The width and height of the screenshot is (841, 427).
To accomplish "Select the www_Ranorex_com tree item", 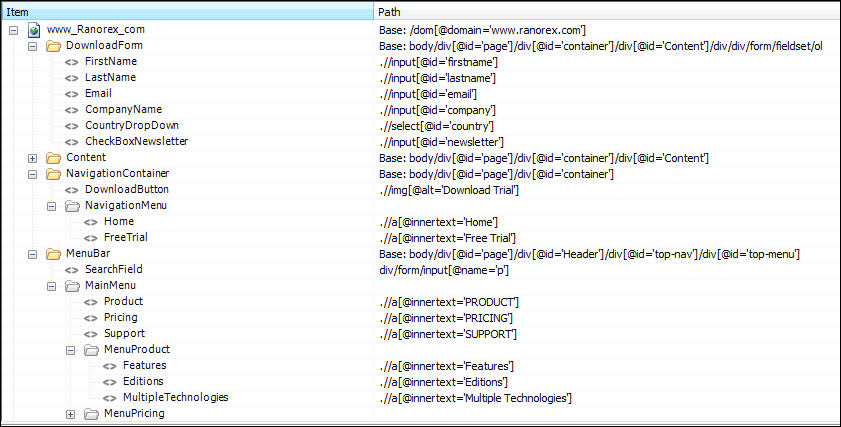I will 95,30.
